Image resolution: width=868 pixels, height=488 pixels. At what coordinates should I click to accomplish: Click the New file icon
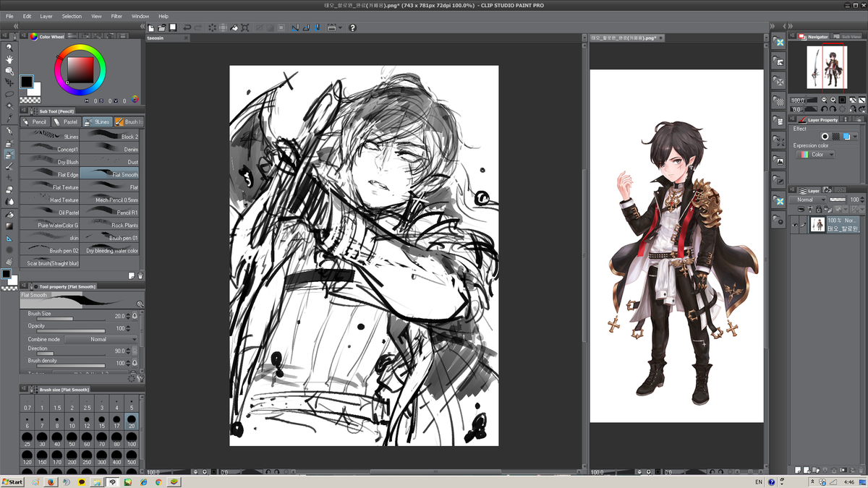click(151, 27)
